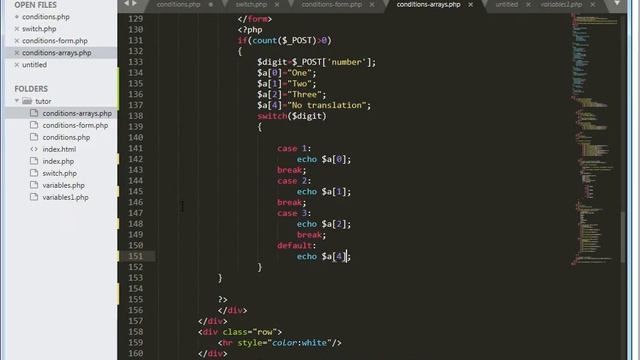Close conditions.php in Open Files list
The height and width of the screenshot is (360, 640).
pyautogui.click(x=17, y=17)
